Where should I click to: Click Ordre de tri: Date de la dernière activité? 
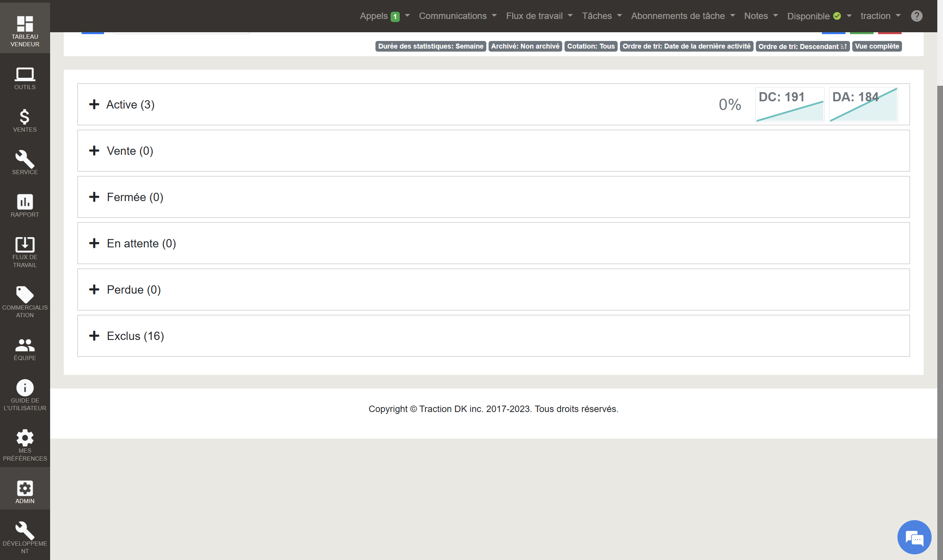point(686,46)
